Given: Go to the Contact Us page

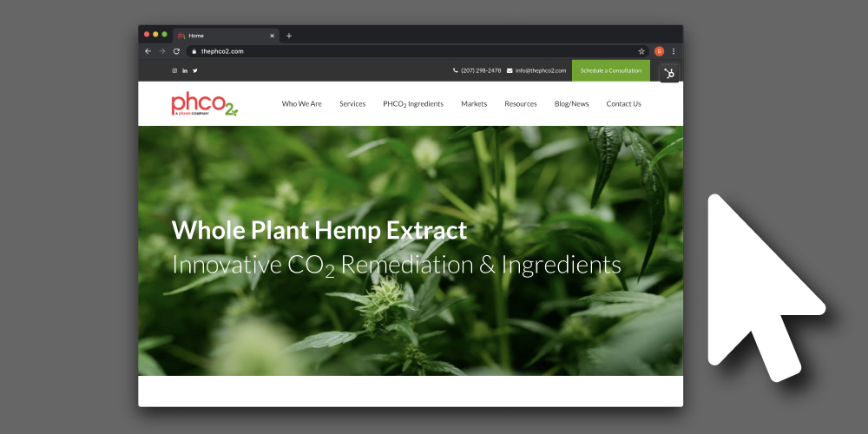Looking at the screenshot, I should tap(624, 104).
